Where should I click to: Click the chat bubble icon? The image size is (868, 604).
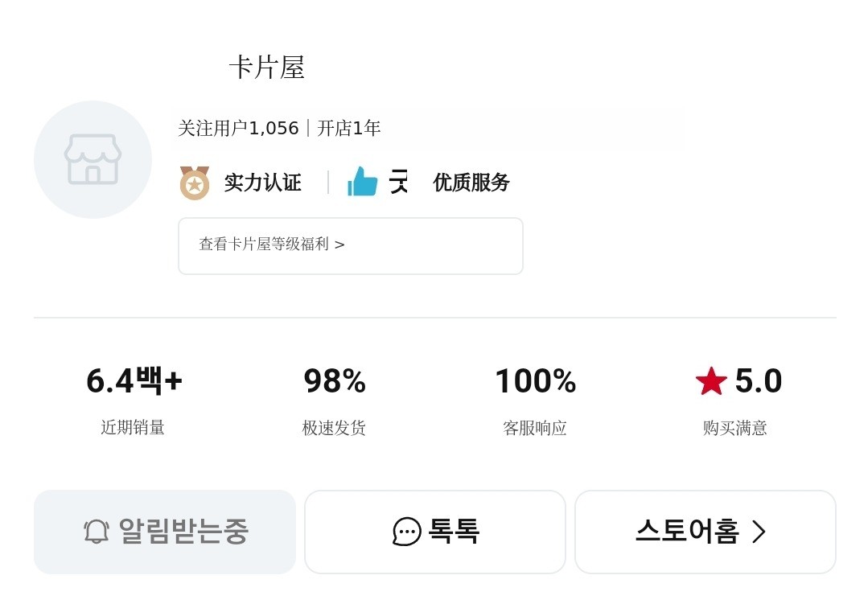click(x=407, y=532)
